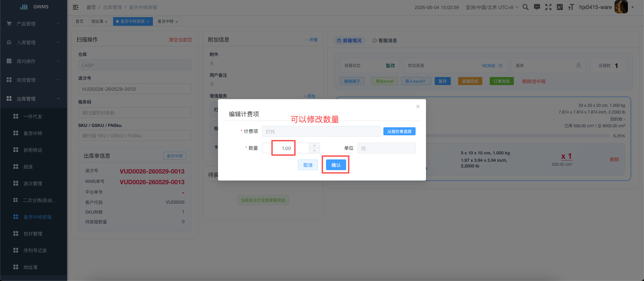Click 从报价单选择 button
Screen dimensions: 644x281
pyautogui.click(x=399, y=131)
